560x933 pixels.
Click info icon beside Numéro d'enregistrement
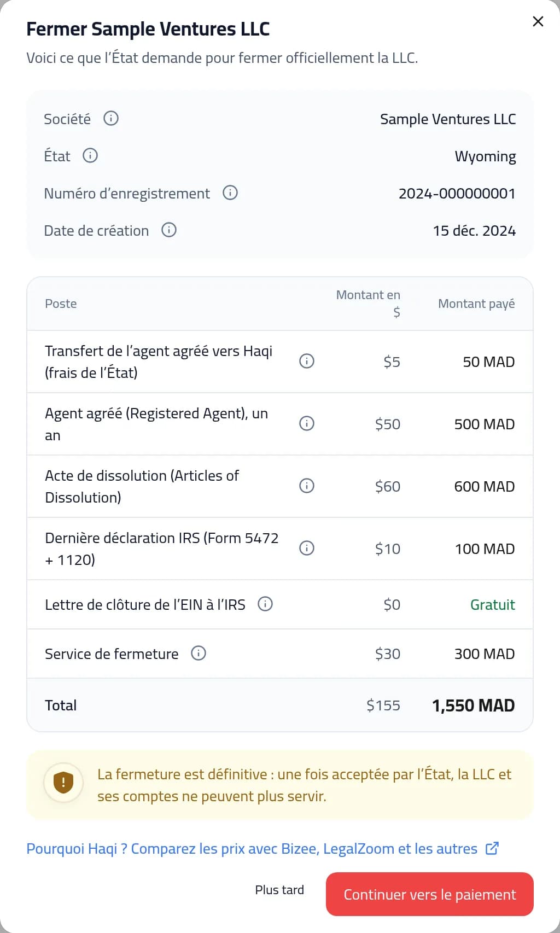(230, 193)
